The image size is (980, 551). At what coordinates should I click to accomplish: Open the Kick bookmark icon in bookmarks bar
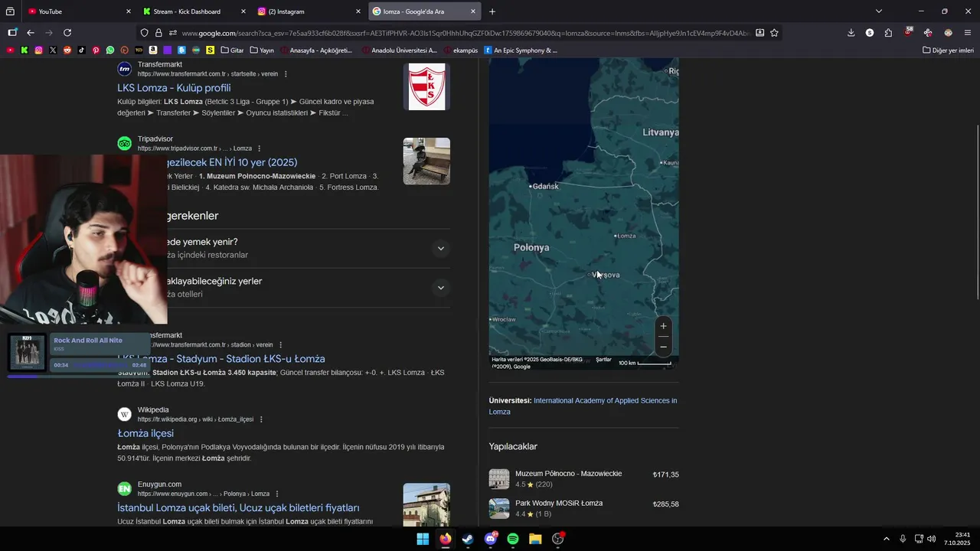tap(24, 51)
